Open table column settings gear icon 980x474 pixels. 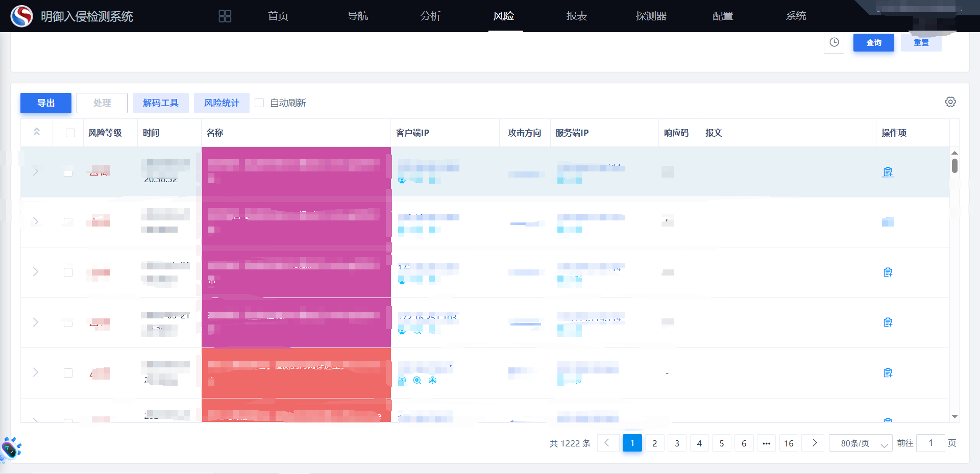pos(950,102)
